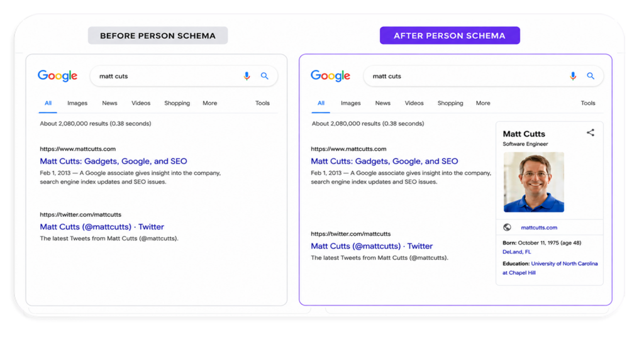Click the https://twitter.com/mattcutts URL in the before-schema panel
Screen dimensions: 644x337
point(80,214)
